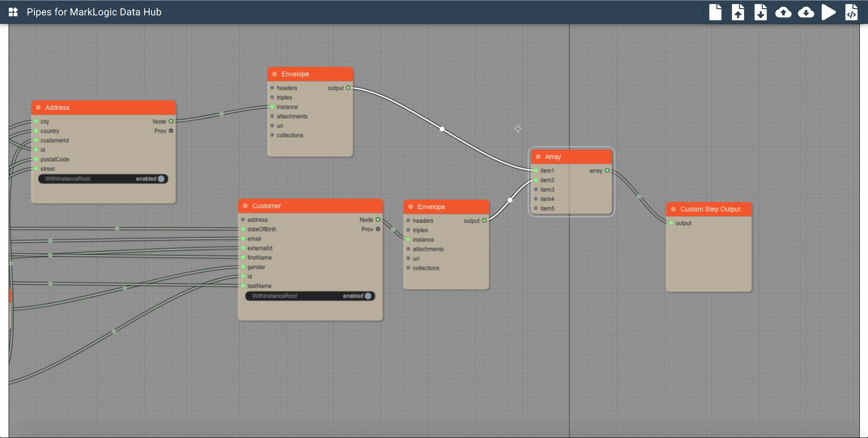Collapse the Address block via header dot
The width and height of the screenshot is (868, 438).
click(38, 108)
